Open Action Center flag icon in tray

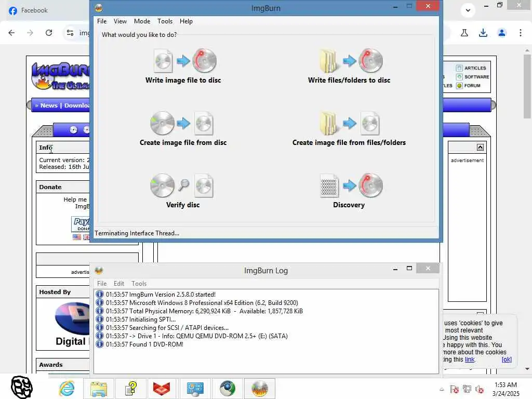[x=454, y=389]
